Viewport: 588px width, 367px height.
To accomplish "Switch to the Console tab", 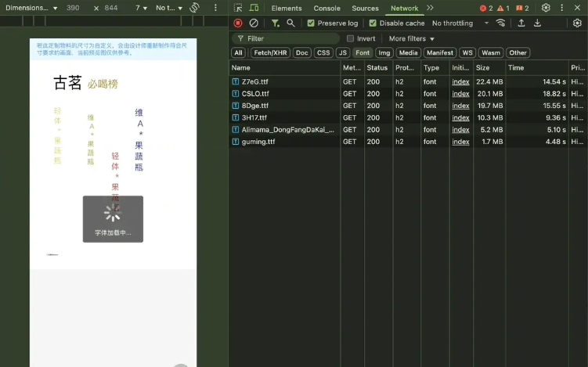I will [327, 9].
